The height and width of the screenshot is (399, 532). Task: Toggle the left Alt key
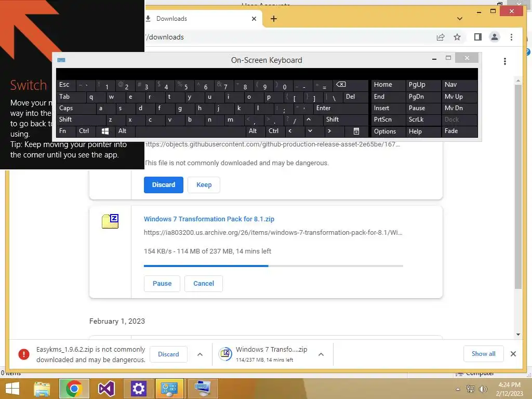pyautogui.click(x=125, y=131)
